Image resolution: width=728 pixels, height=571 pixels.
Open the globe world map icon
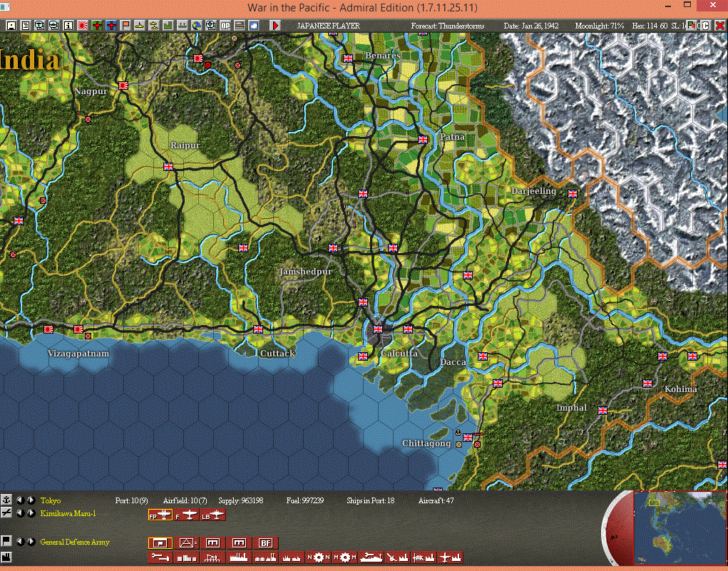point(197,26)
